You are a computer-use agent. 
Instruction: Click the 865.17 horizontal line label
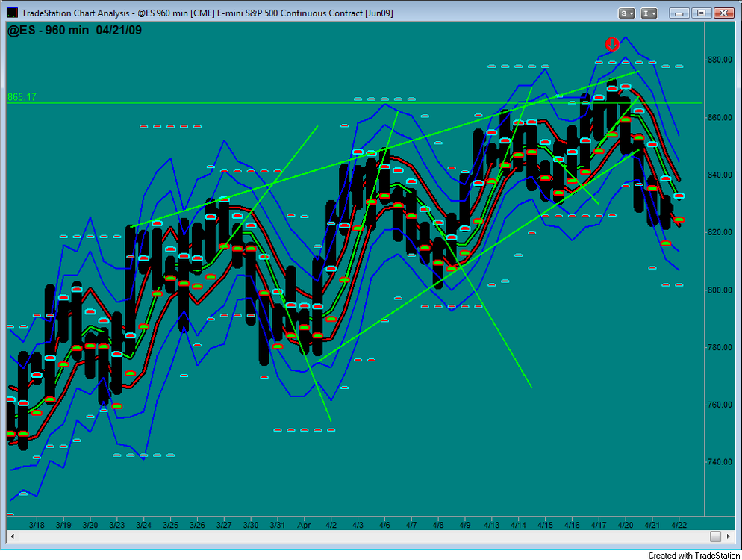[x=22, y=97]
